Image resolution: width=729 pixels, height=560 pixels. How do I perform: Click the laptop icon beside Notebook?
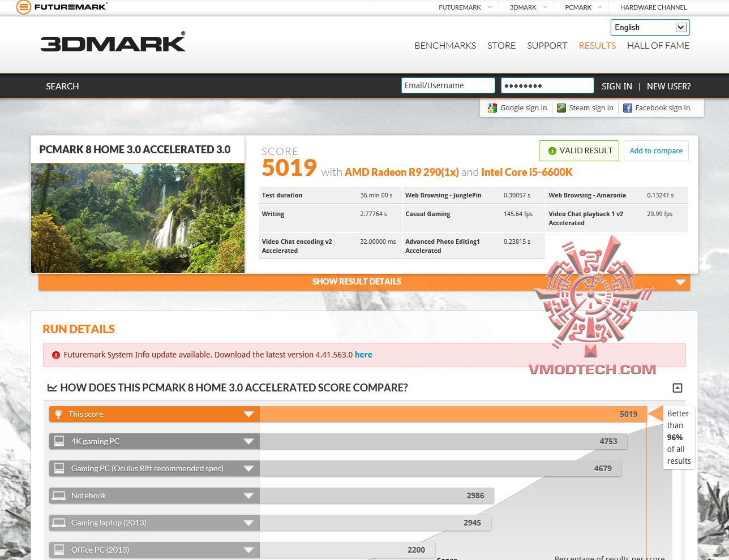point(59,496)
